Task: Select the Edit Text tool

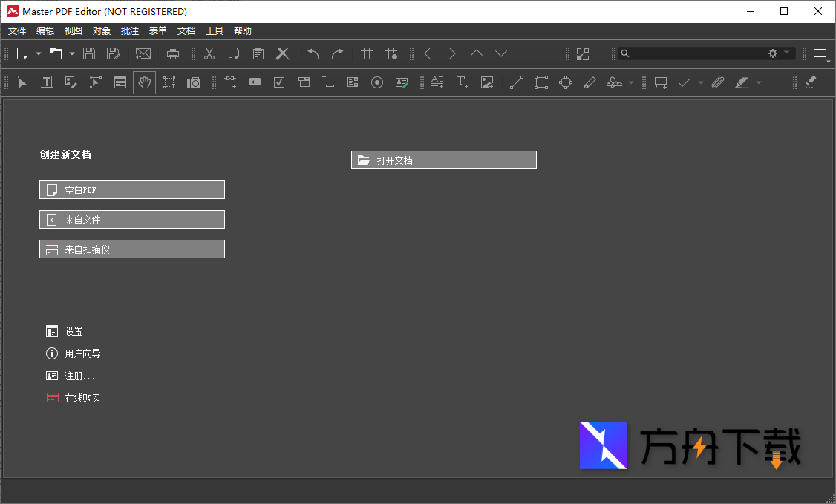Action: (46, 82)
